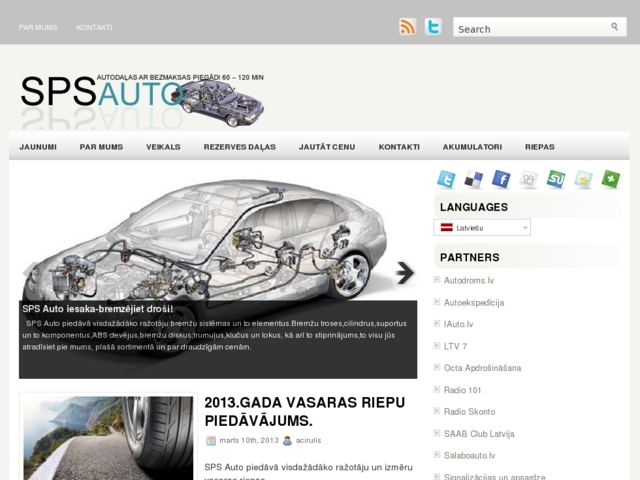640x480 pixels.
Task: Click bullet icon beside Autodroms.lv
Action: (437, 280)
